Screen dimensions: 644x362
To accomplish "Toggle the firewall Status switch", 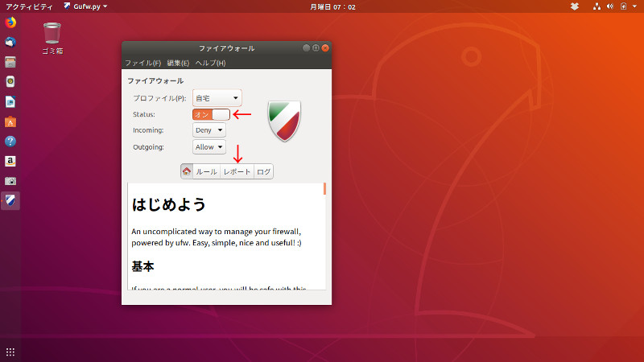I will click(x=211, y=114).
